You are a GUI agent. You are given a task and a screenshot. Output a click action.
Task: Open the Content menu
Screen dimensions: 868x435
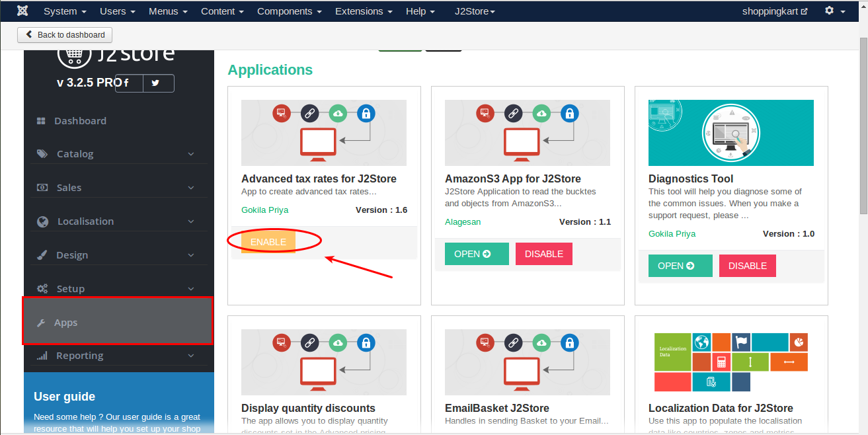(222, 11)
